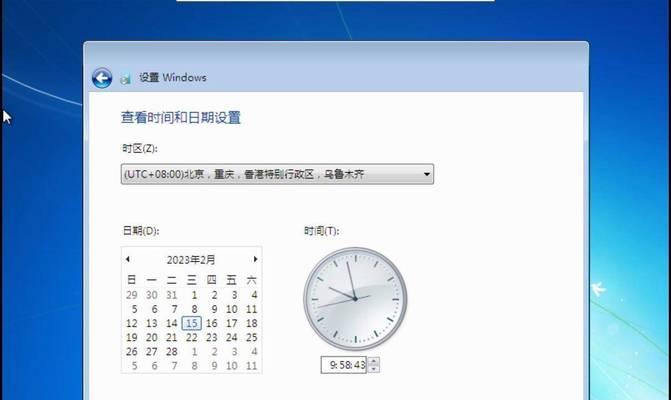This screenshot has height=400, width=671.
Task: Click the 设置 Windows title text
Action: tap(173, 78)
